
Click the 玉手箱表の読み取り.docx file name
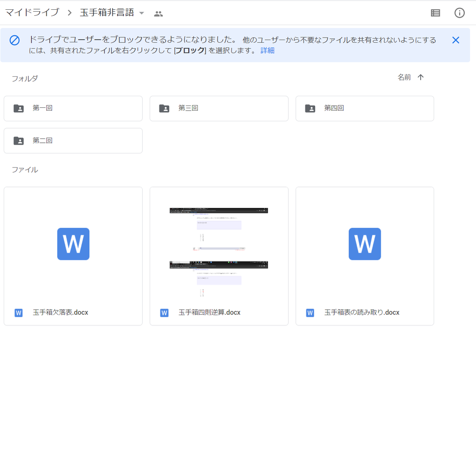362,312
